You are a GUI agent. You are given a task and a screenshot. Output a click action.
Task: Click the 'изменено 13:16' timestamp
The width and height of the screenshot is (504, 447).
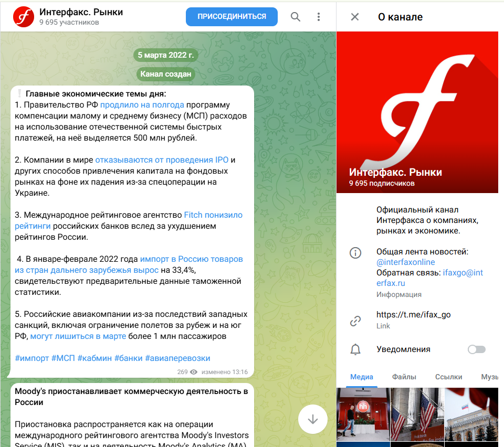pyautogui.click(x=224, y=372)
